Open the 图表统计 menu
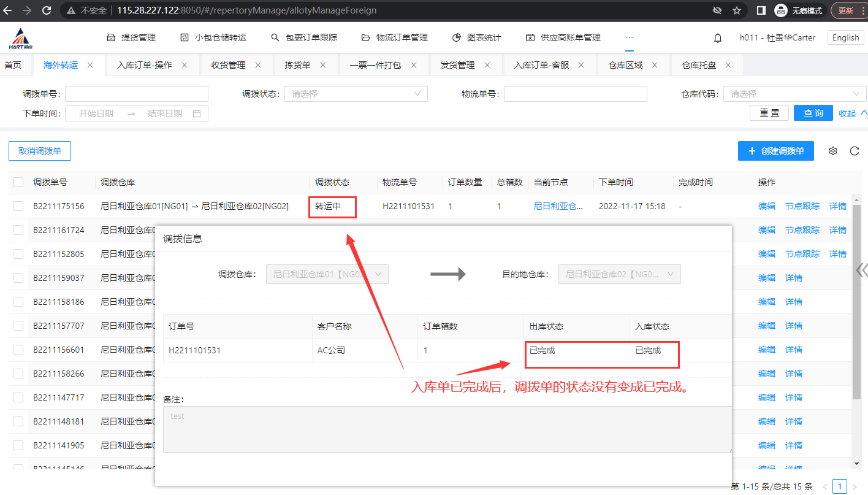868x495 pixels. click(x=477, y=38)
